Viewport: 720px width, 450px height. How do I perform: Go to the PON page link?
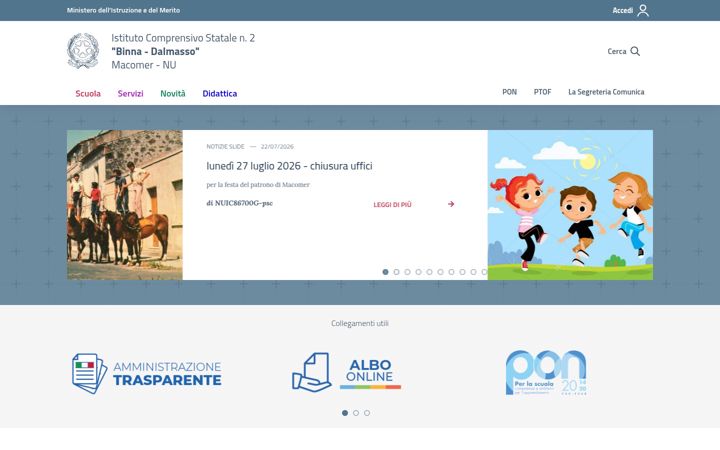pos(509,92)
